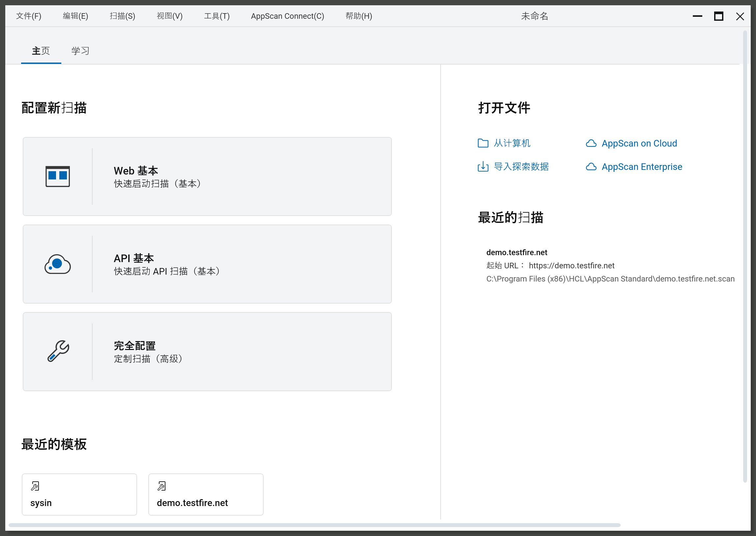The width and height of the screenshot is (756, 536).
Task: Open the AppScan Enterprise link
Action: (x=641, y=167)
